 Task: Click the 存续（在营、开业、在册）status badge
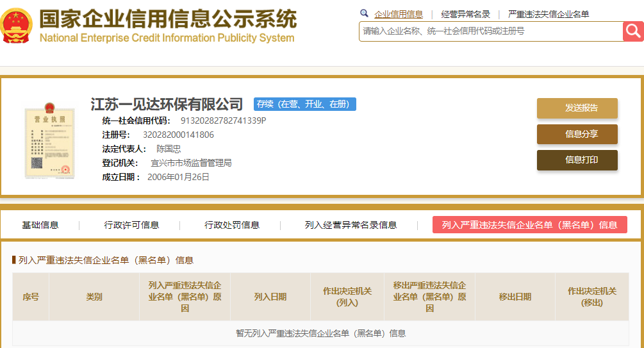click(x=305, y=104)
